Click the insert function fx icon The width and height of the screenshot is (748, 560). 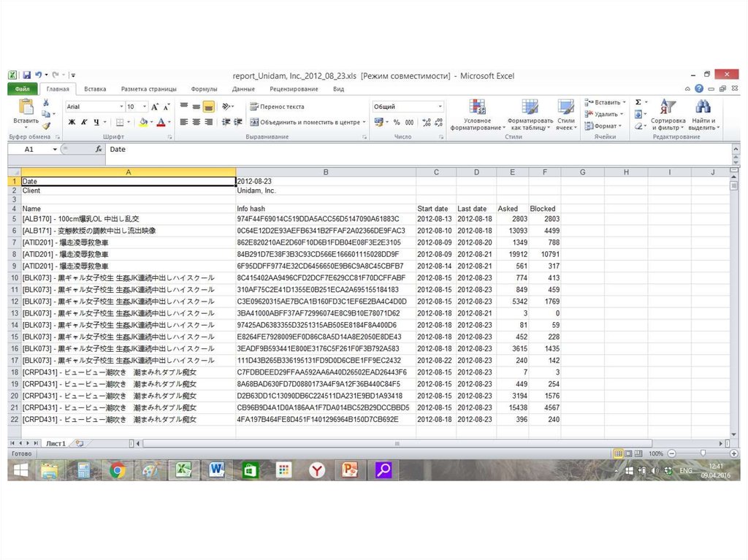[x=99, y=149]
